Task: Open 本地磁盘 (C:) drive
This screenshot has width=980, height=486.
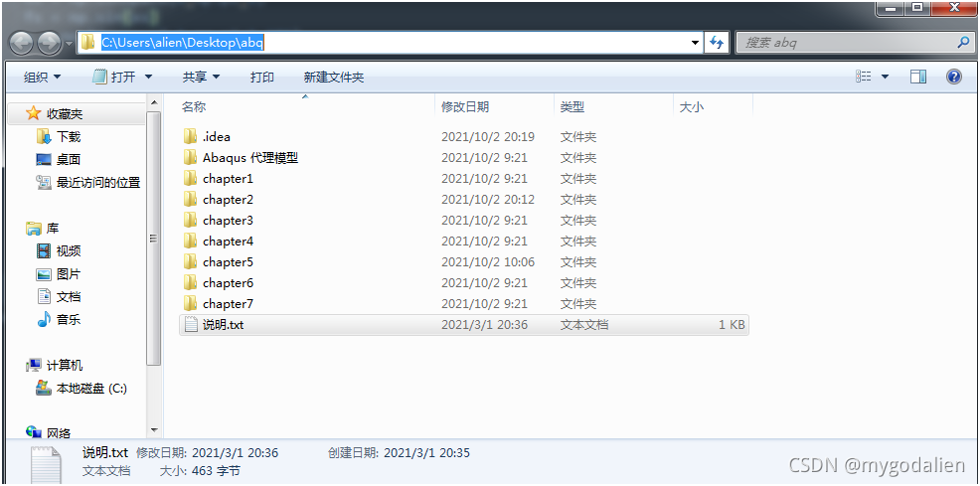Action: coord(90,389)
